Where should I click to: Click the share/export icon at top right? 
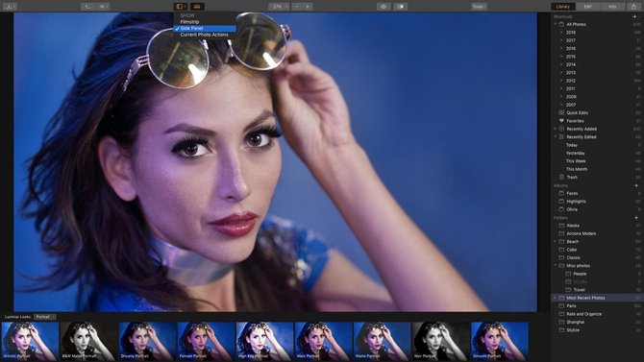click(633, 7)
